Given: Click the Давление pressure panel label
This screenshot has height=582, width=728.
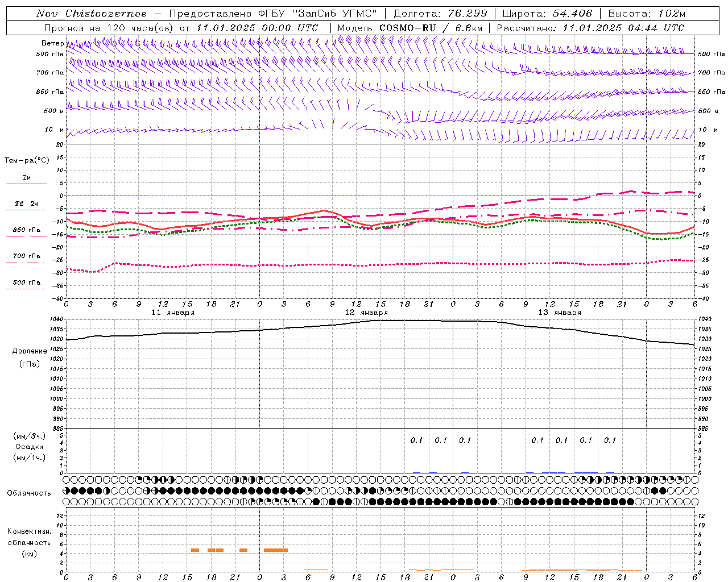Looking at the screenshot, I should click(30, 351).
